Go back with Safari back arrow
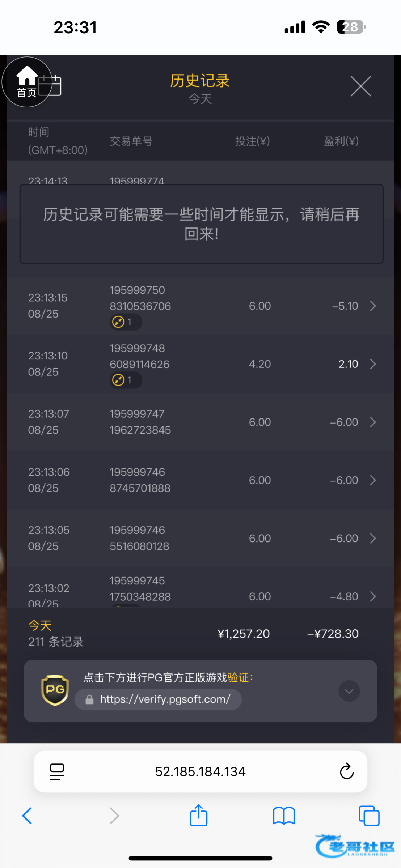 click(x=28, y=816)
